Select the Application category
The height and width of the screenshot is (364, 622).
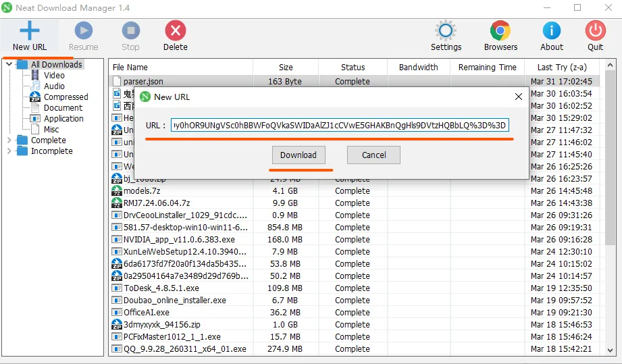(x=63, y=119)
